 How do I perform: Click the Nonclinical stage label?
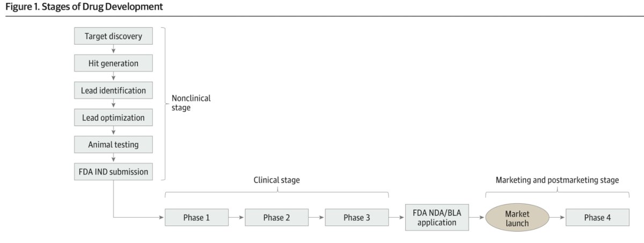coord(191,103)
